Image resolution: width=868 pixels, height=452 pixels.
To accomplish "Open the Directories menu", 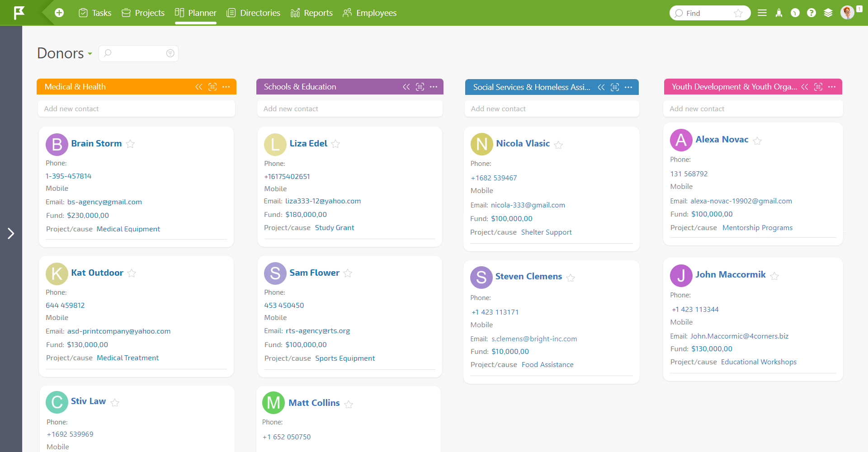I will tap(253, 13).
